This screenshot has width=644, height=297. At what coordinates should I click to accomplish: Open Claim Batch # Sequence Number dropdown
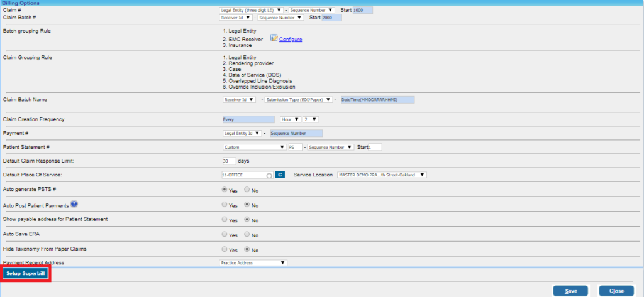pos(280,18)
